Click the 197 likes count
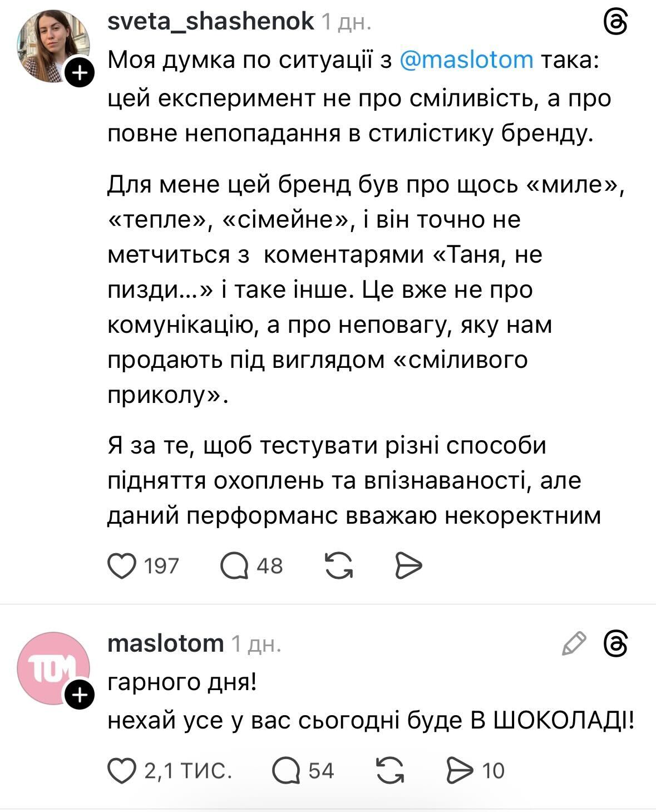Viewport: 656px width, 812px height. click(161, 566)
